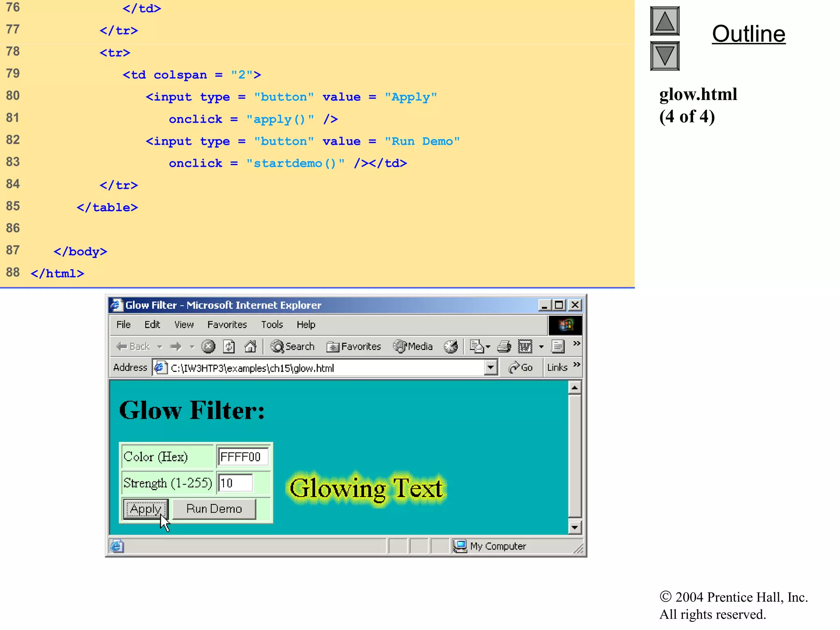Open the Edit menu
The height and width of the screenshot is (630, 840).
click(152, 324)
